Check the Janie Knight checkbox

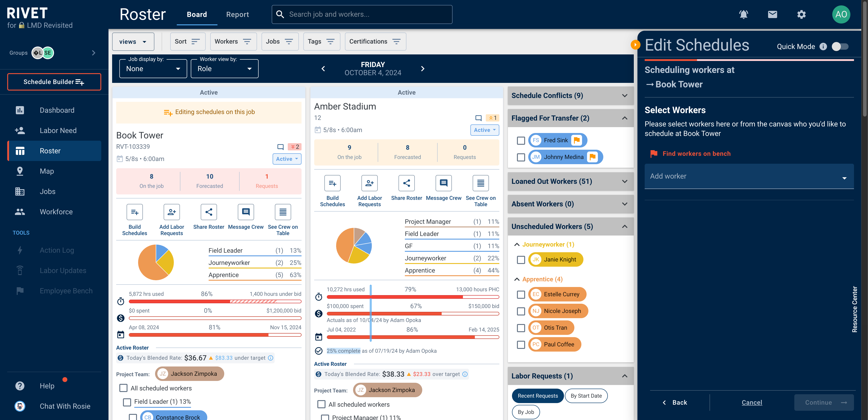tap(521, 260)
